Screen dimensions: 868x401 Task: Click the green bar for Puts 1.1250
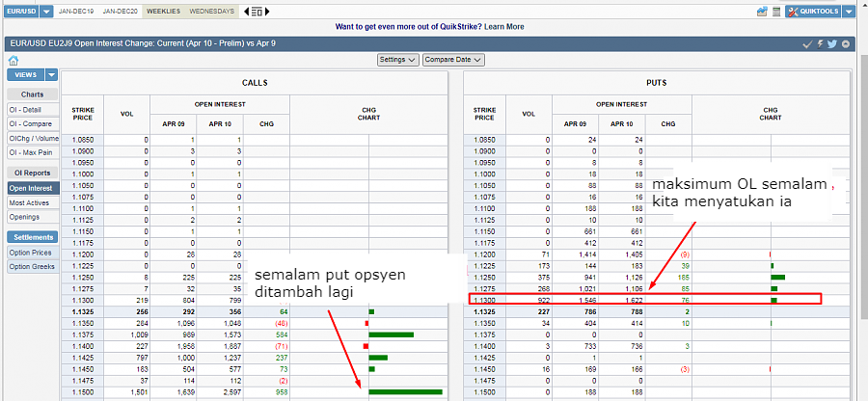tap(777, 277)
